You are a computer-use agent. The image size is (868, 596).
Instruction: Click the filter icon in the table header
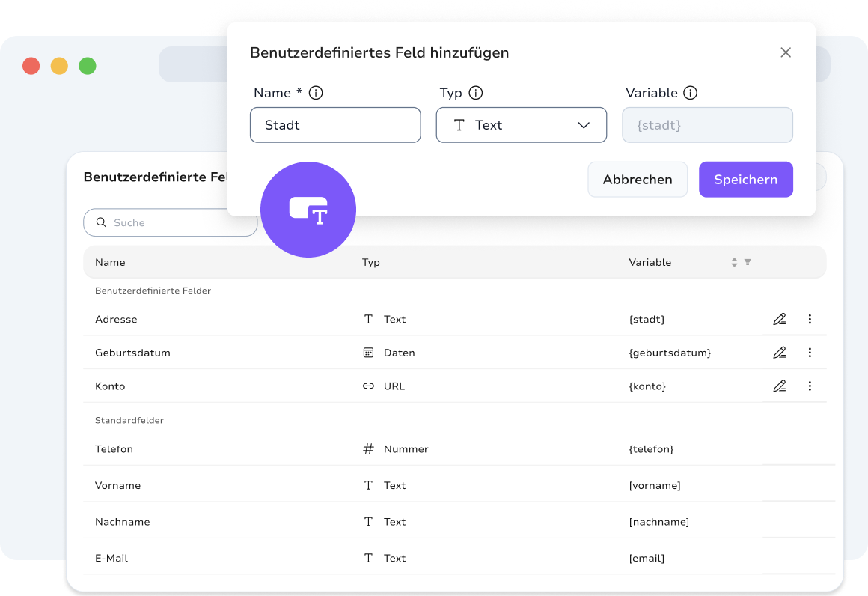tap(748, 262)
